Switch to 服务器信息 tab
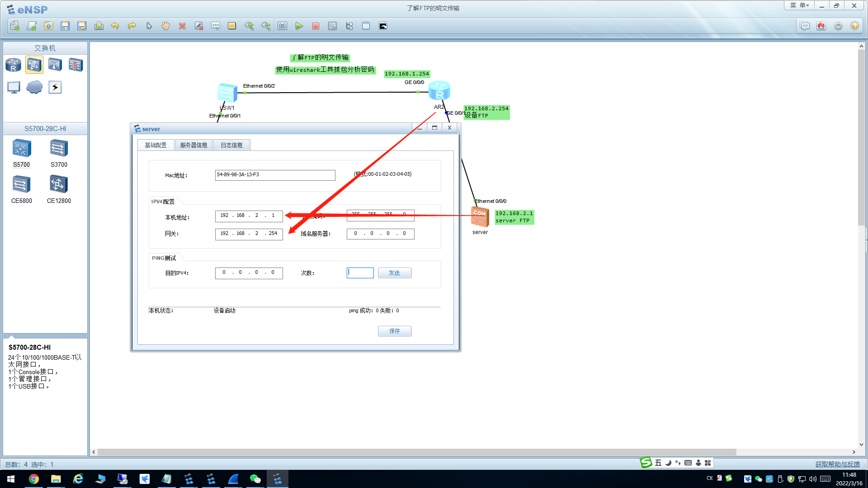Viewport: 868px width, 488px height. [193, 145]
